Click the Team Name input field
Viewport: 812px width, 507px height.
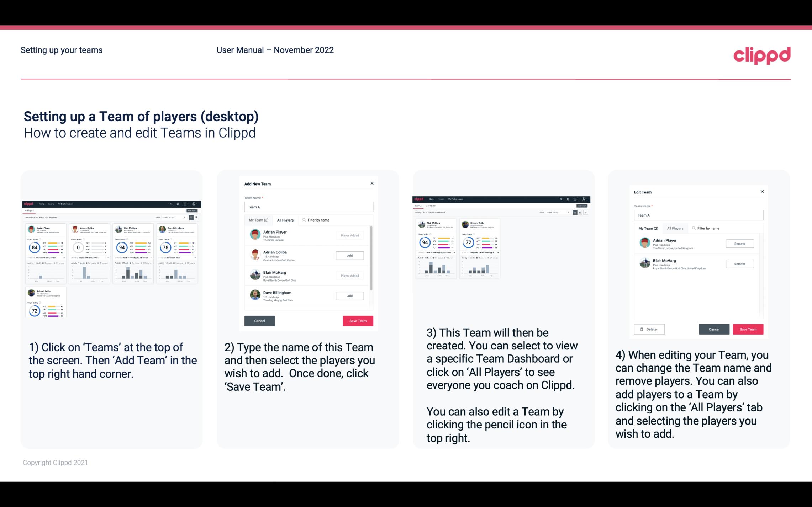[x=309, y=206]
